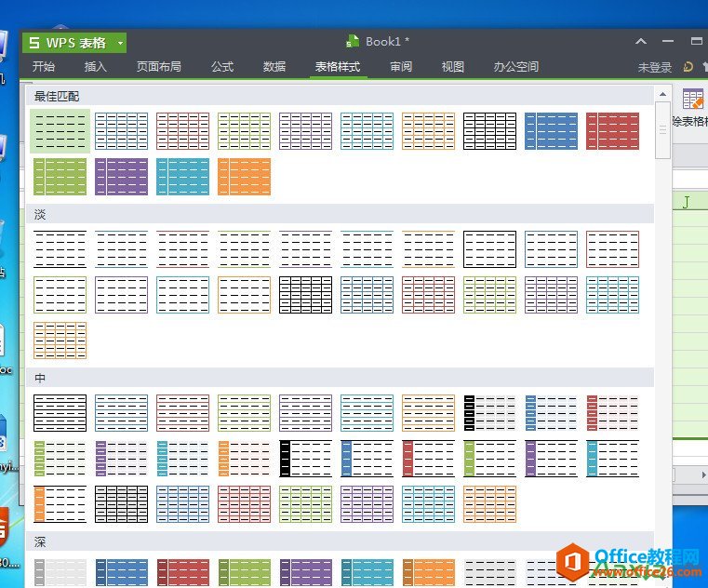Screen dimensions: 708x588
Task: Choose the highlighted light green best-match style
Action: [60, 131]
